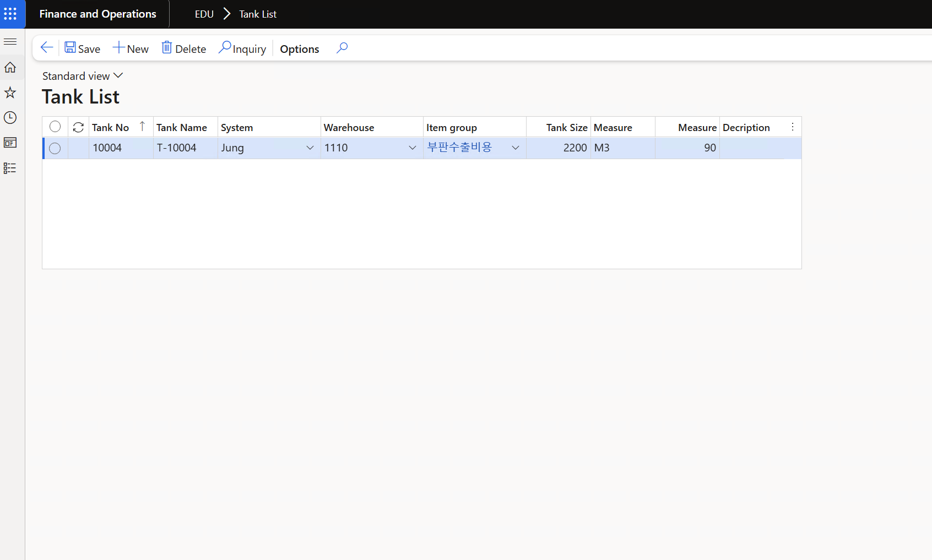Refresh the grid with the refresh icon
Viewport: 932px width, 560px height.
[x=78, y=127]
